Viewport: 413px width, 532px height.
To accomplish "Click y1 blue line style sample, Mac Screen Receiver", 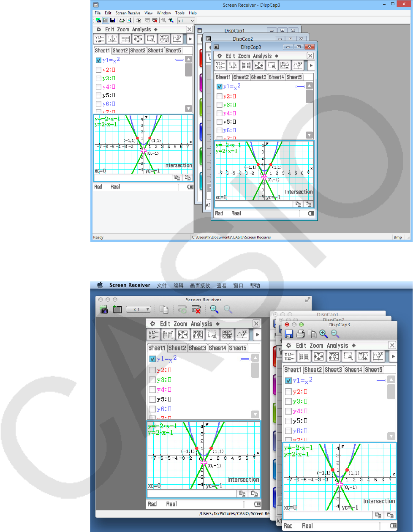I will click(245, 359).
